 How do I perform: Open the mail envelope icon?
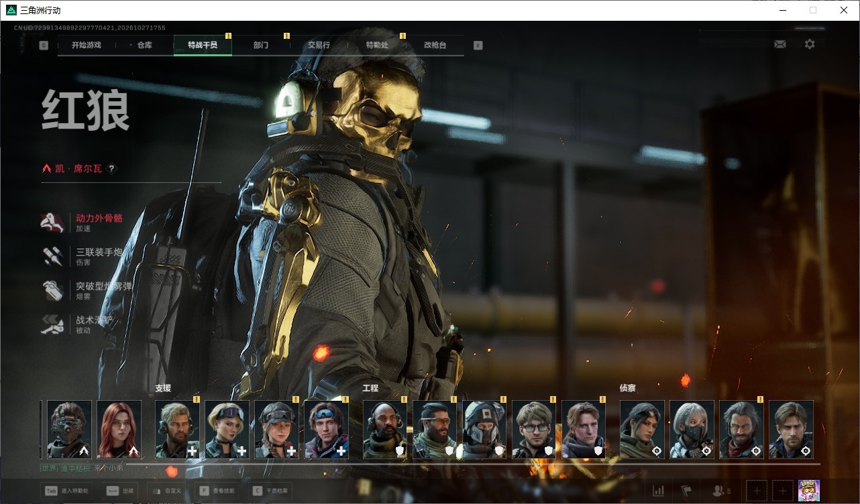pos(780,44)
